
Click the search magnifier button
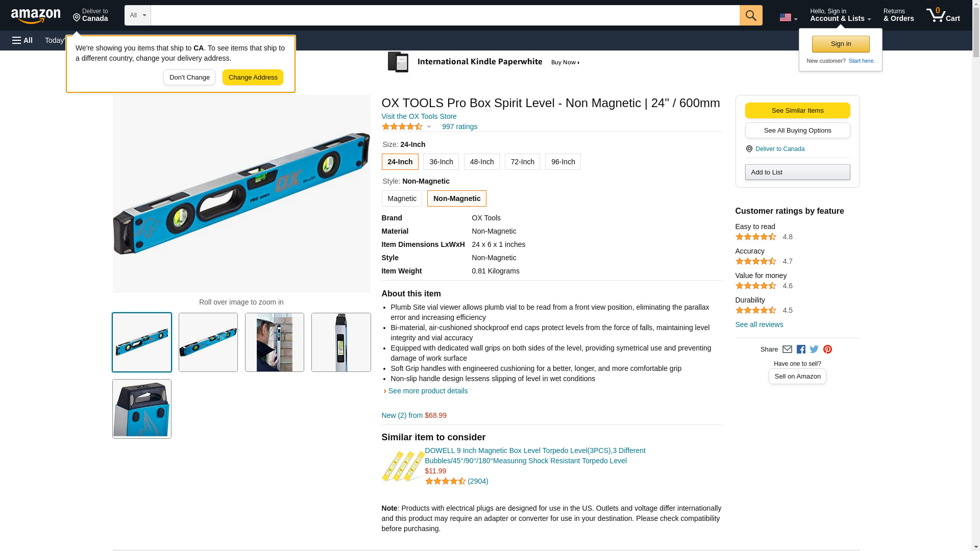tap(750, 15)
